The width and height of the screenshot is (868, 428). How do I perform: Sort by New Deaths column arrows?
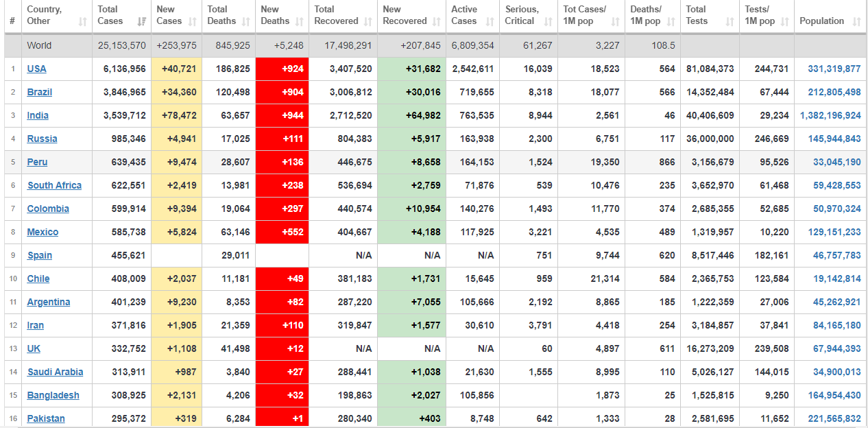(x=300, y=22)
